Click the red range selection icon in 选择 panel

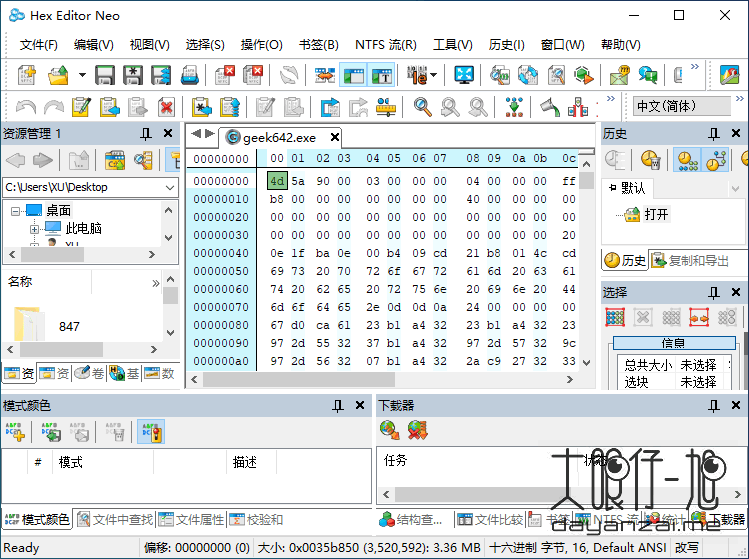[x=699, y=317]
